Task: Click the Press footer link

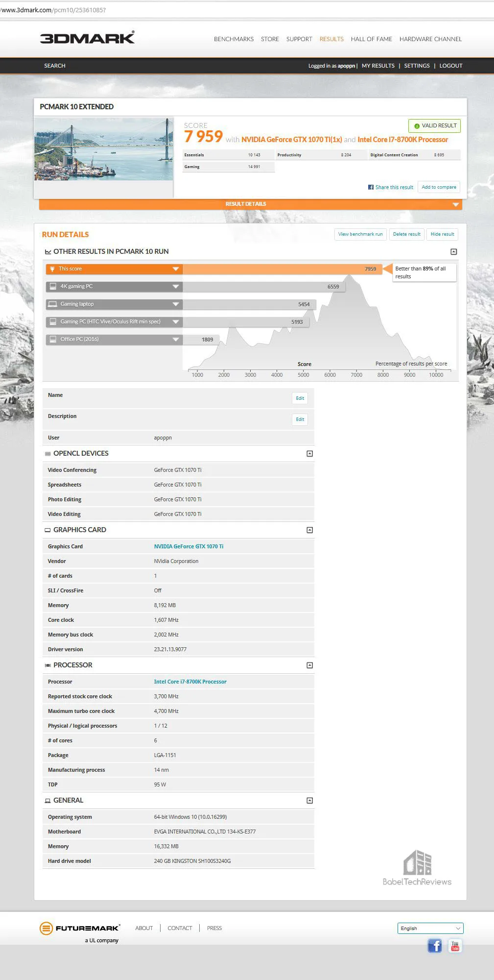Action: point(214,928)
